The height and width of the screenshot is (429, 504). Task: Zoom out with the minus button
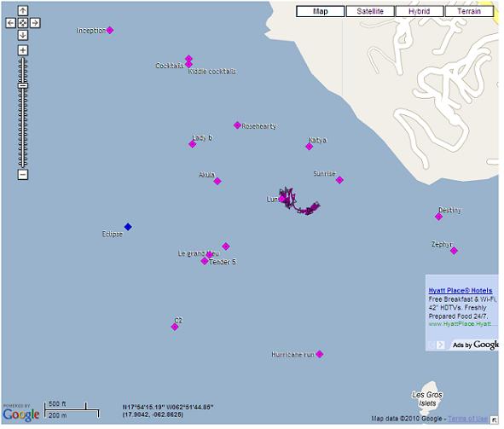click(x=23, y=175)
